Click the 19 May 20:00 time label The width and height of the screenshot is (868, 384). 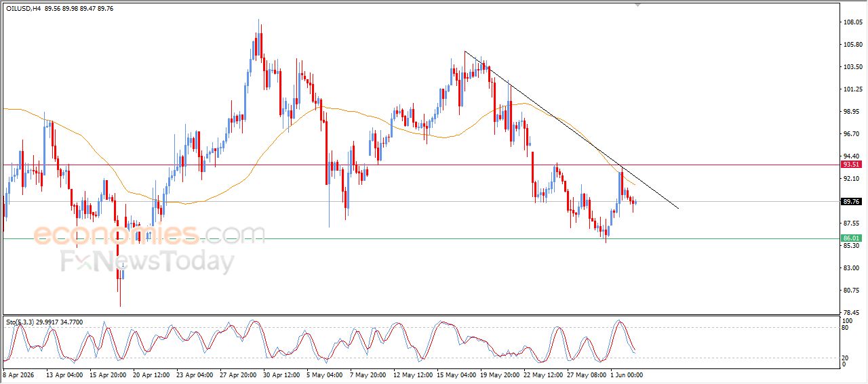[x=501, y=375]
